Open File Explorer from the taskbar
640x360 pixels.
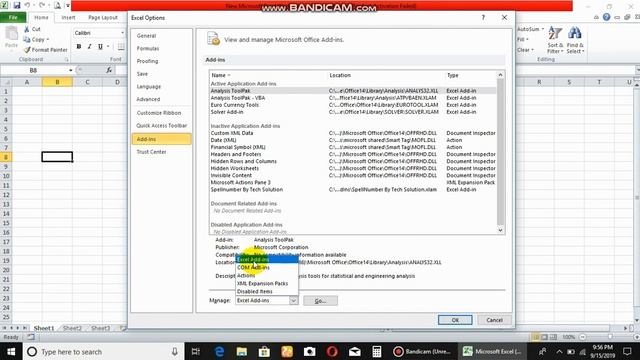coord(242,351)
